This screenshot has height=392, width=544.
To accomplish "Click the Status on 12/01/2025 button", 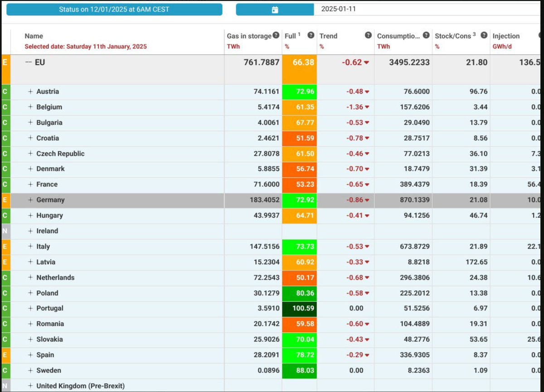I will (x=114, y=10).
